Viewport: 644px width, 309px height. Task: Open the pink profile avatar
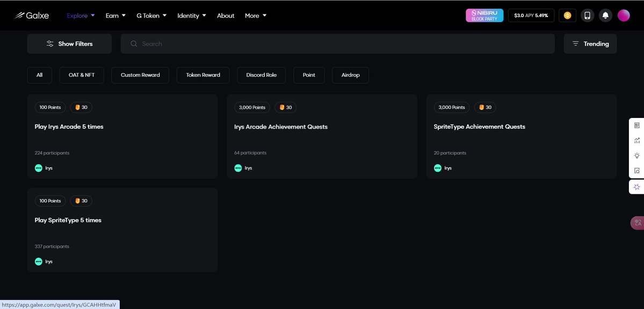click(x=624, y=16)
